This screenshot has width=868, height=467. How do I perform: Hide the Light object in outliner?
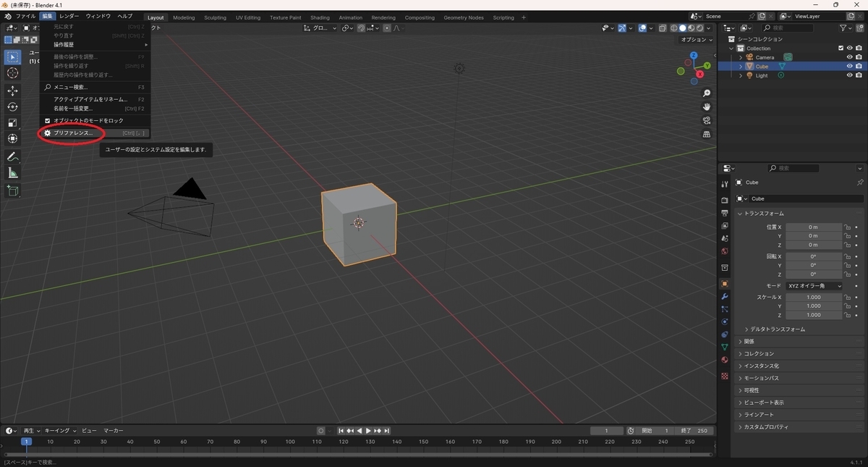[x=849, y=75]
